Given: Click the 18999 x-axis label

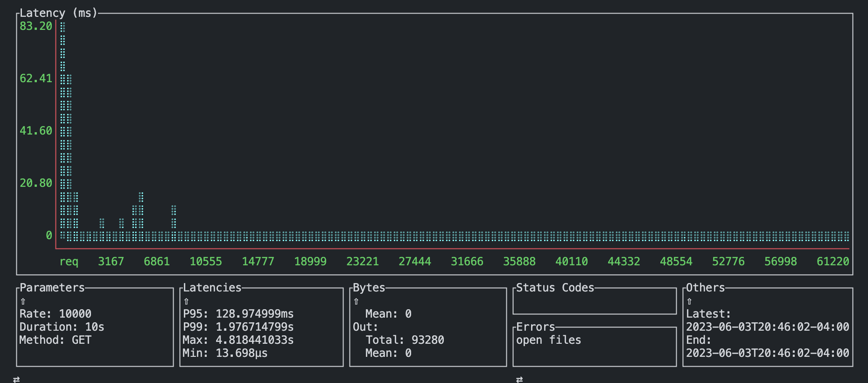Looking at the screenshot, I should click(x=310, y=262).
